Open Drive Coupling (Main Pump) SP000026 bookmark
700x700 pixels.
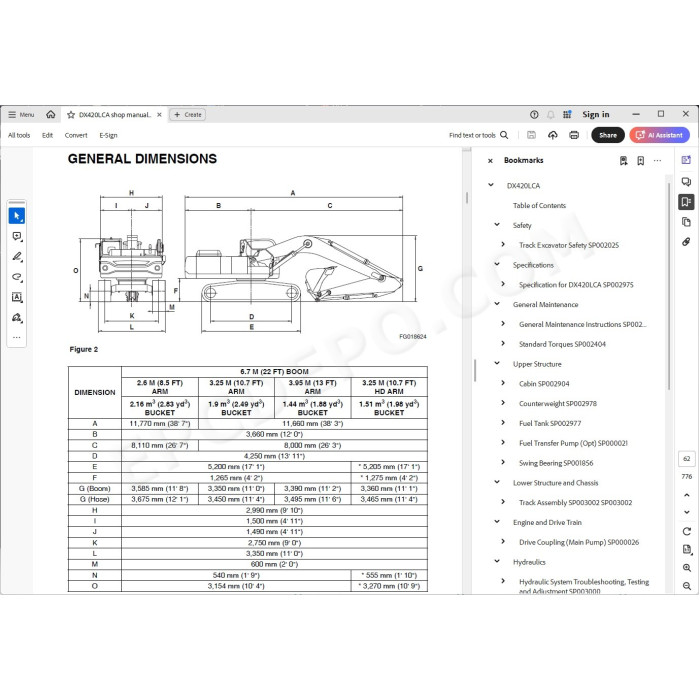tap(579, 542)
